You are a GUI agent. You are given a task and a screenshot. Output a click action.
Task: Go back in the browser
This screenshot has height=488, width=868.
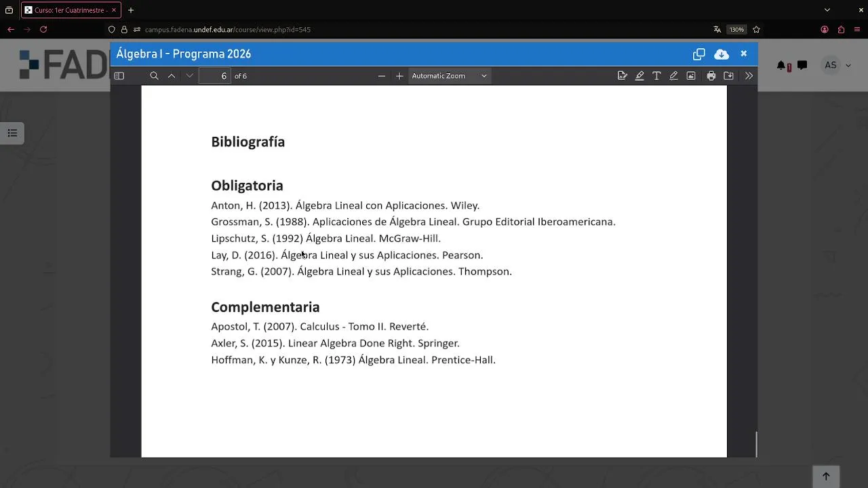pyautogui.click(x=11, y=29)
